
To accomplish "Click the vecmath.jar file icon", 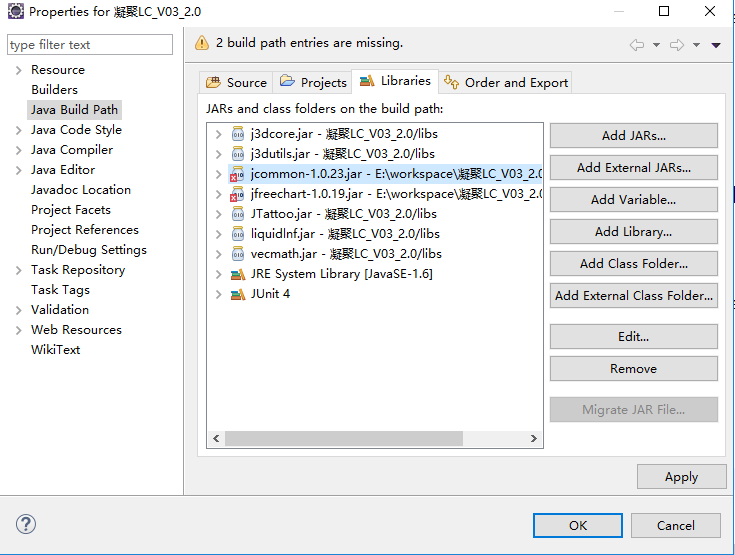I will coord(238,254).
